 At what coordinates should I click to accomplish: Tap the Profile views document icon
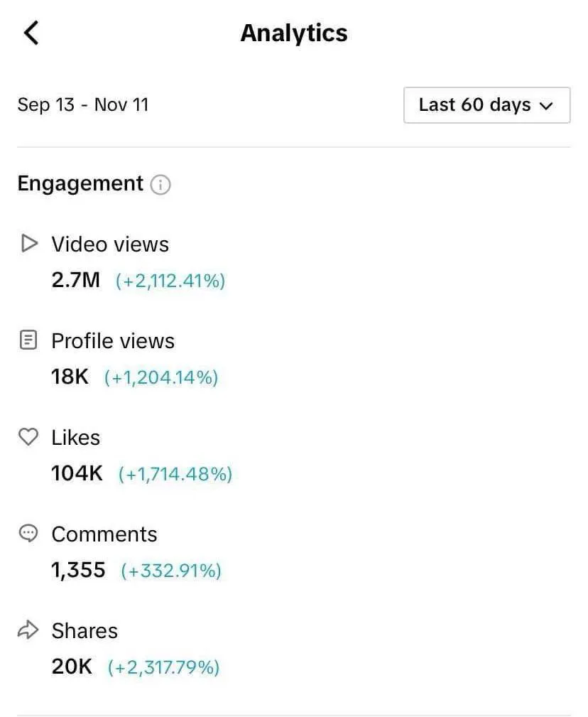click(x=28, y=340)
